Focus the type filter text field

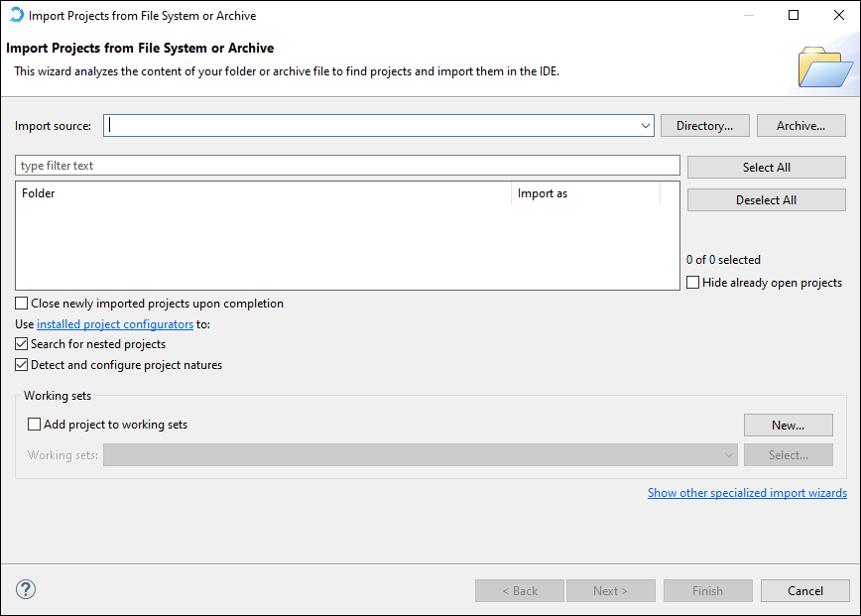(347, 166)
